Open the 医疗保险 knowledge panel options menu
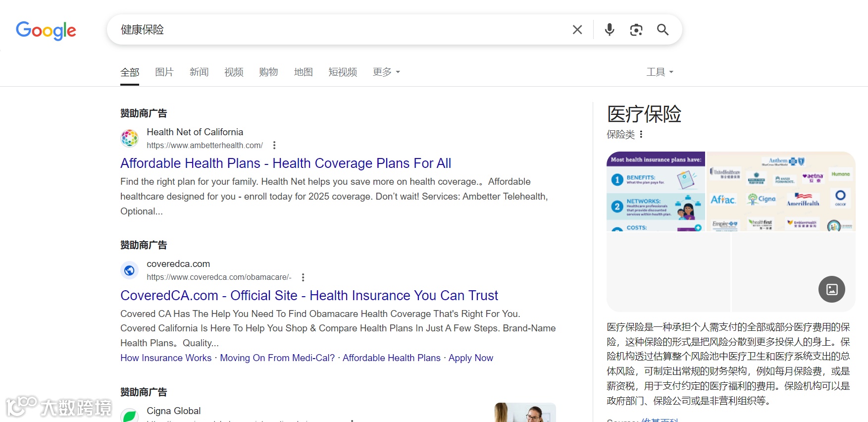The height and width of the screenshot is (422, 868). 641,134
